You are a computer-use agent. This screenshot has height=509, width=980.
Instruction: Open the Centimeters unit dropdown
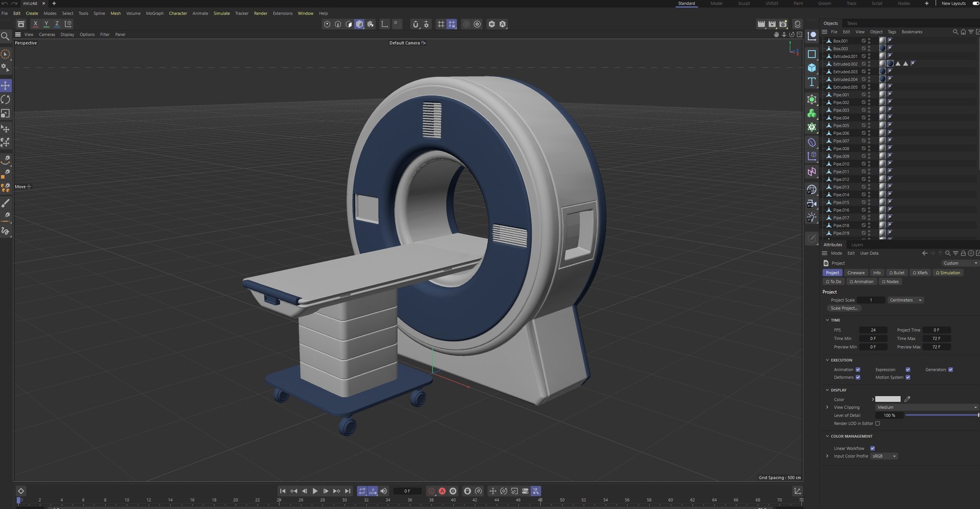tap(905, 300)
